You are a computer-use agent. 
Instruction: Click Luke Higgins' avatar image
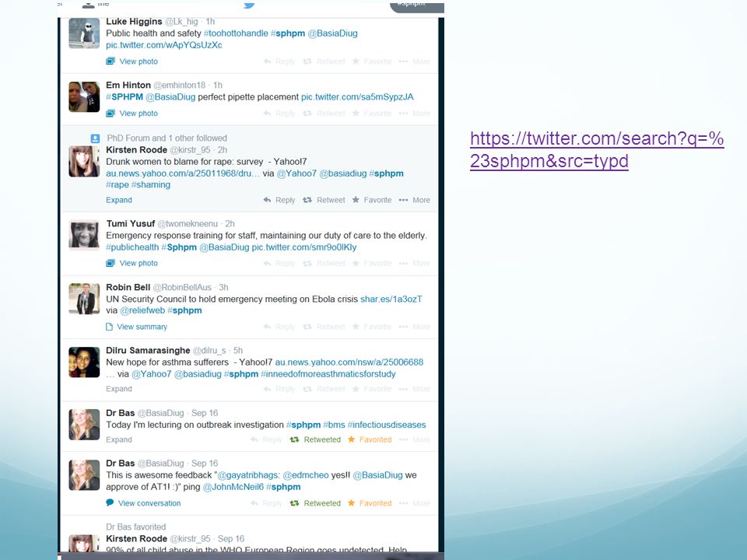[x=84, y=33]
